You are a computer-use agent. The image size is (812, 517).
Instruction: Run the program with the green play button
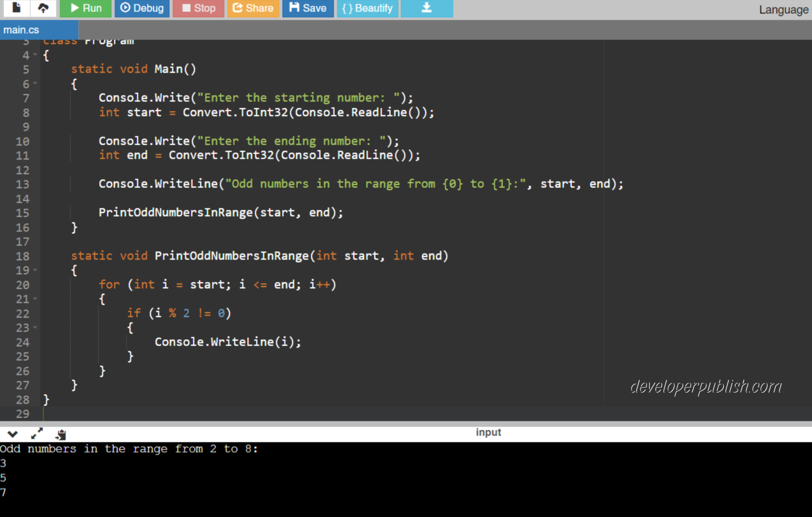coord(85,8)
